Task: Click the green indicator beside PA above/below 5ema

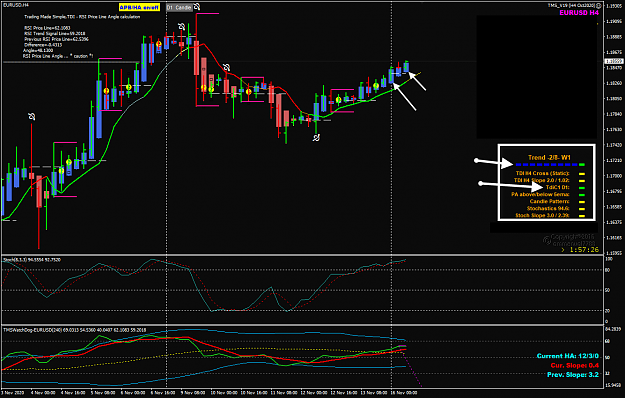Action: (x=582, y=195)
